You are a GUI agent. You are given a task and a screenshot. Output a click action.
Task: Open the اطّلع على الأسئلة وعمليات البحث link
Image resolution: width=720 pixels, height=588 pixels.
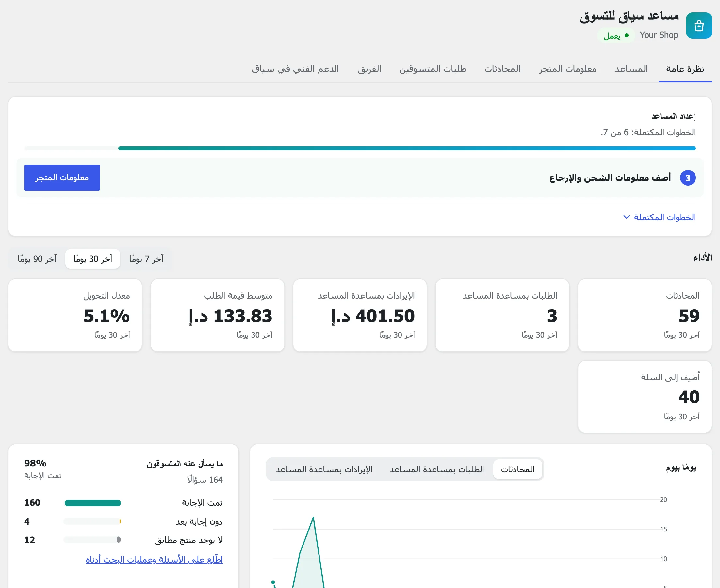154,559
